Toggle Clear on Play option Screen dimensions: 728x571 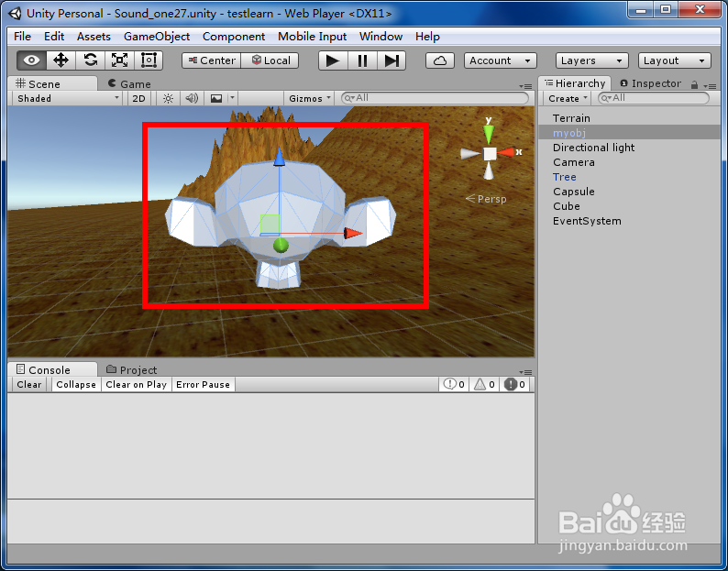pyautogui.click(x=136, y=384)
